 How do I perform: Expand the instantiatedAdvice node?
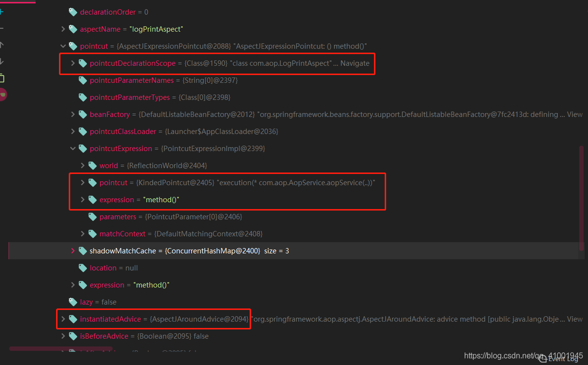[x=63, y=319]
